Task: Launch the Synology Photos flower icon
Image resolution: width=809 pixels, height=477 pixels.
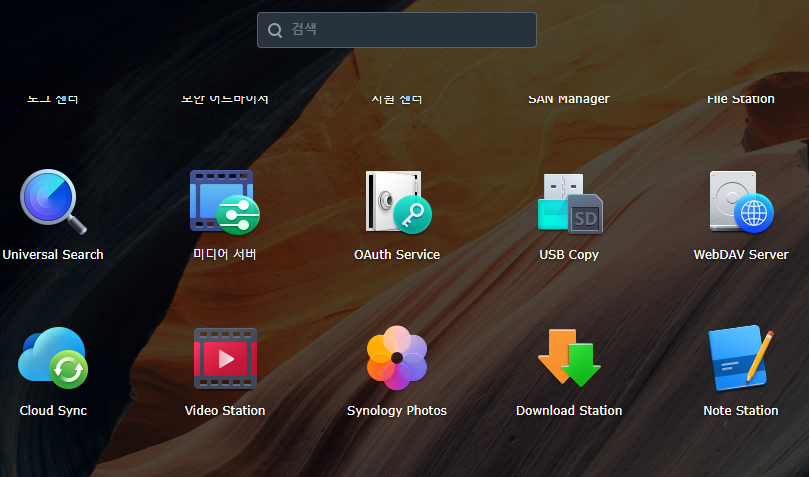Action: tap(397, 357)
